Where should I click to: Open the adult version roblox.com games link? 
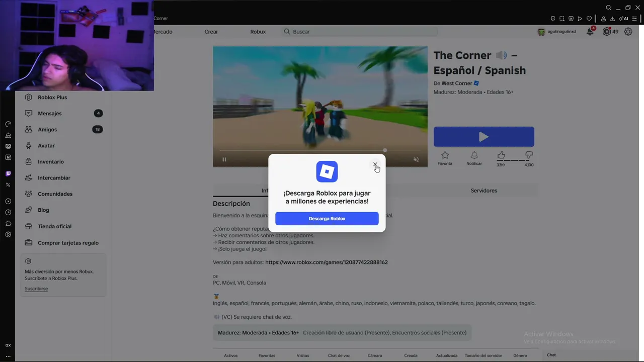[x=327, y=262]
